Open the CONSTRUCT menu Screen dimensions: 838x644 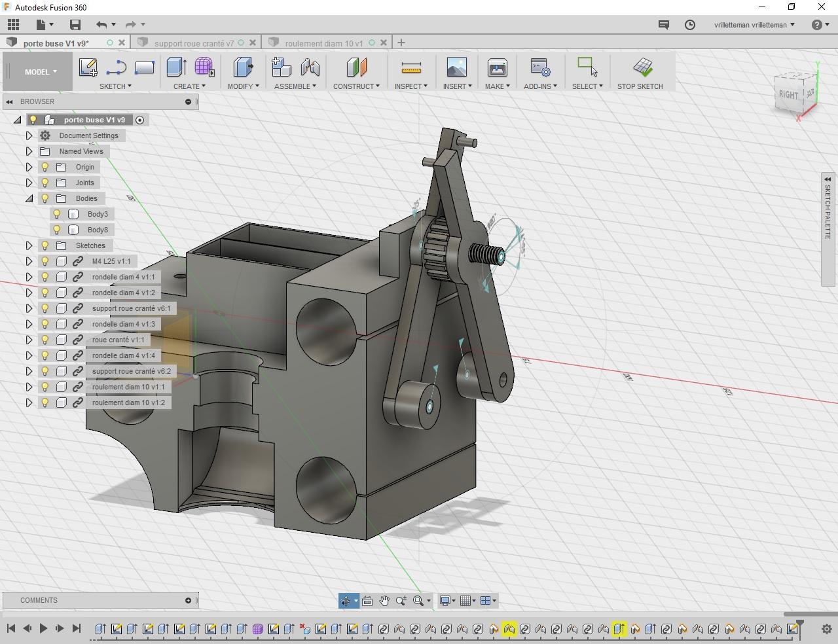tap(356, 86)
